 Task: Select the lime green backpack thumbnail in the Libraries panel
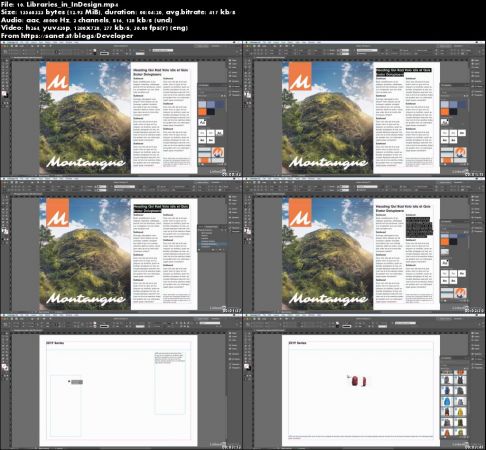click(460, 433)
